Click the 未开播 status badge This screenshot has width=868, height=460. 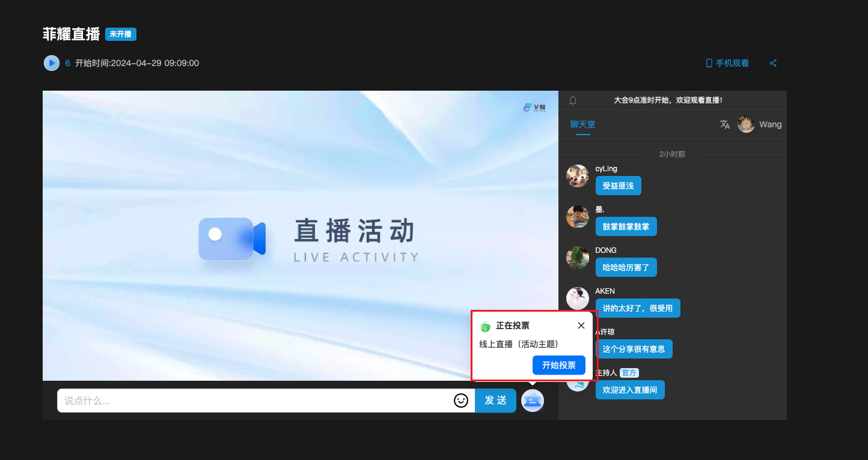point(121,34)
